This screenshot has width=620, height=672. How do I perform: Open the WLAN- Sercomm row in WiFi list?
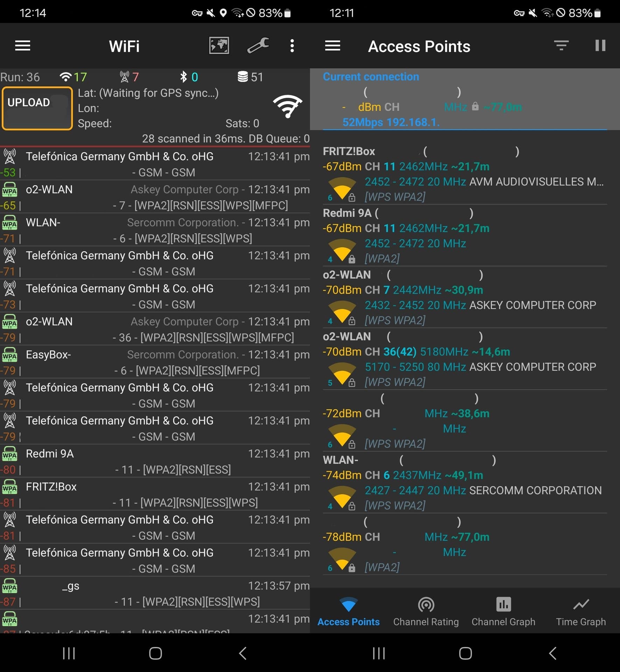coord(155,230)
